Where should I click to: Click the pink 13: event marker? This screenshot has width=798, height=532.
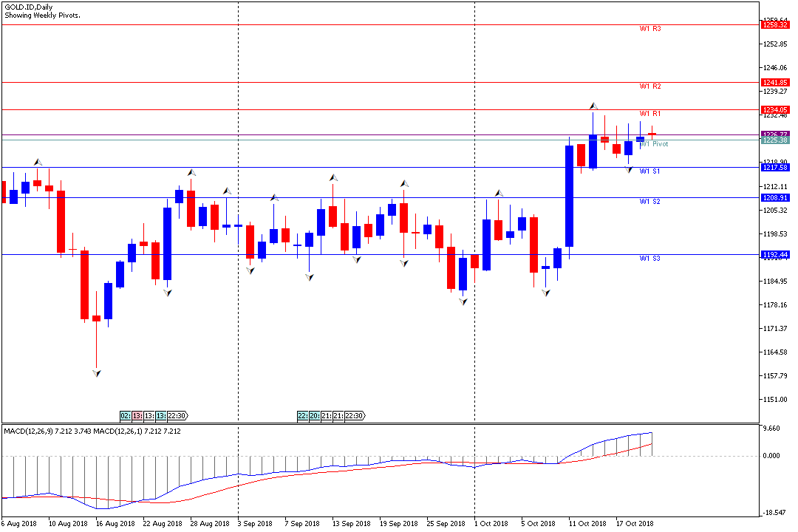[137, 416]
